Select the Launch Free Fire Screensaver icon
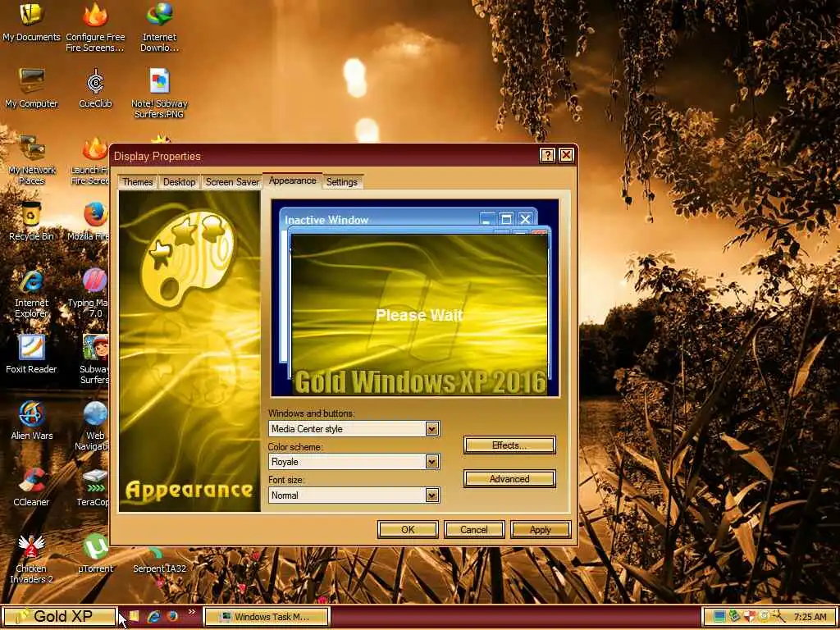 coord(91,160)
